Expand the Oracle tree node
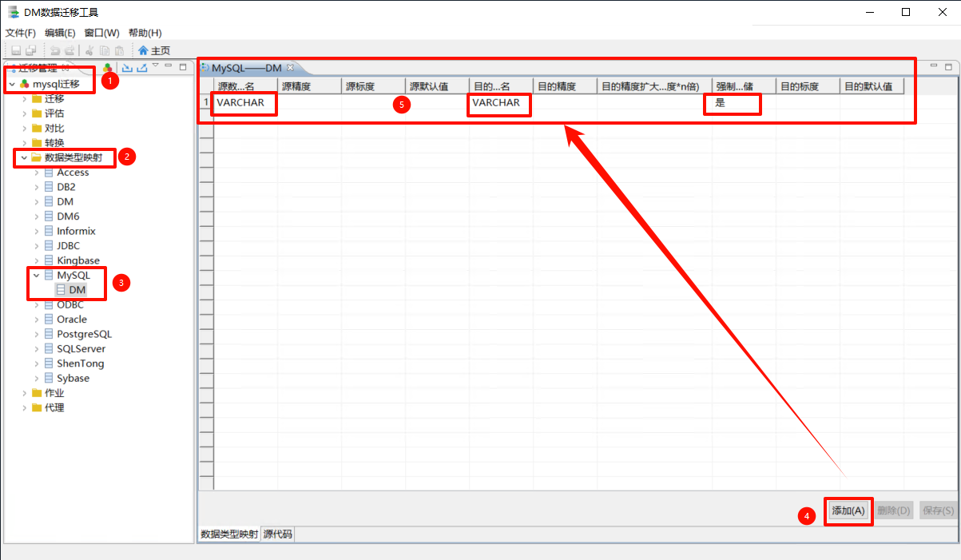Screen dimensions: 961x560 pos(37,320)
